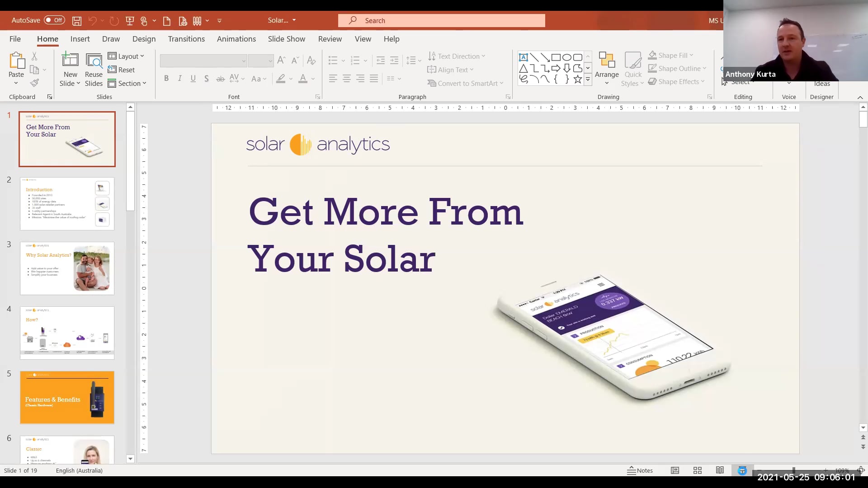Click the font color swatch
Viewport: 868px width, 488px height.
point(303,79)
